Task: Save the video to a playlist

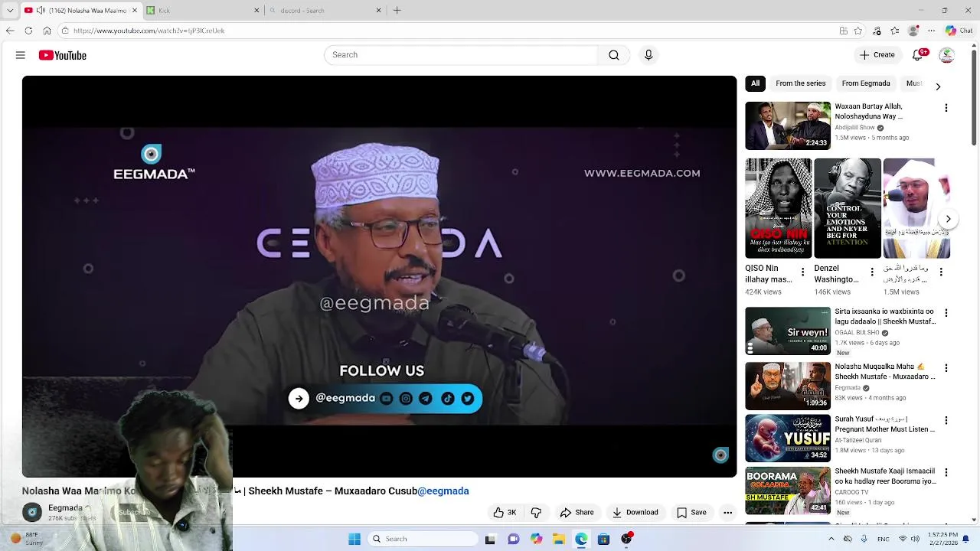Action: [691, 513]
